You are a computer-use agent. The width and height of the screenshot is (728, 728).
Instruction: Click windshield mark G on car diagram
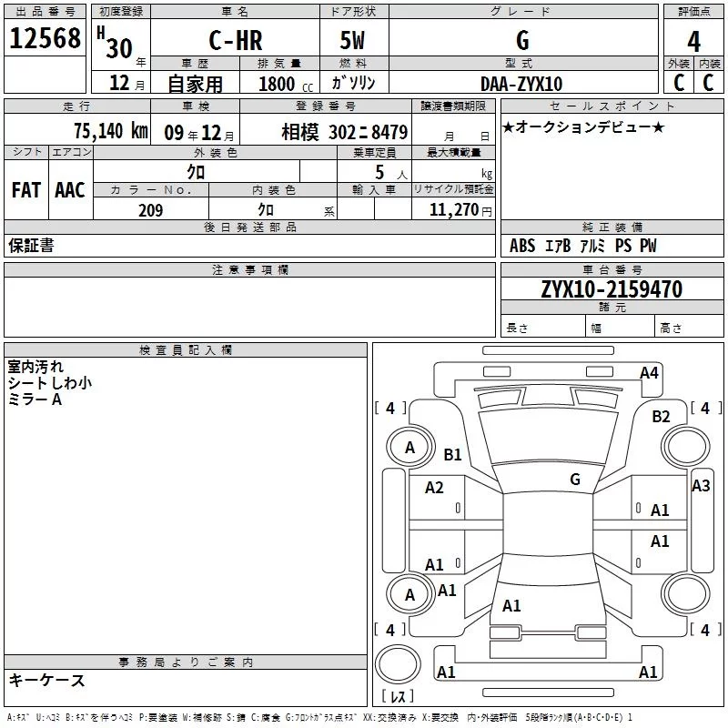pos(575,480)
